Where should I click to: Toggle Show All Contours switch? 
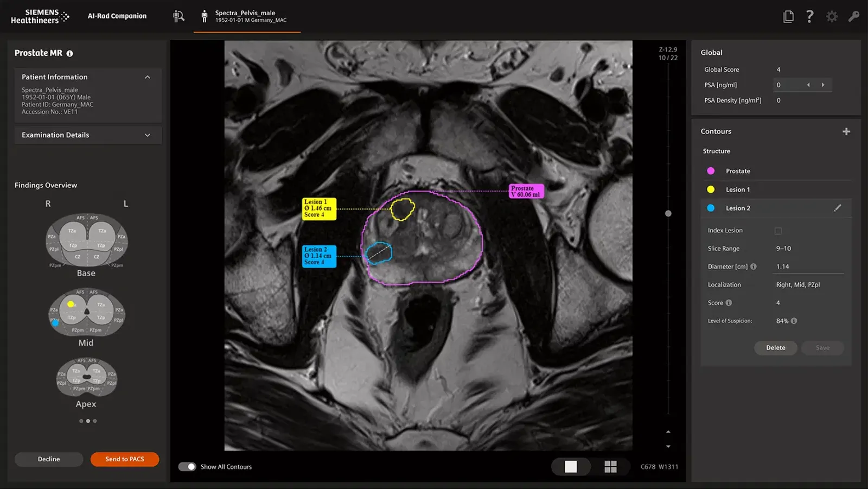coord(187,467)
